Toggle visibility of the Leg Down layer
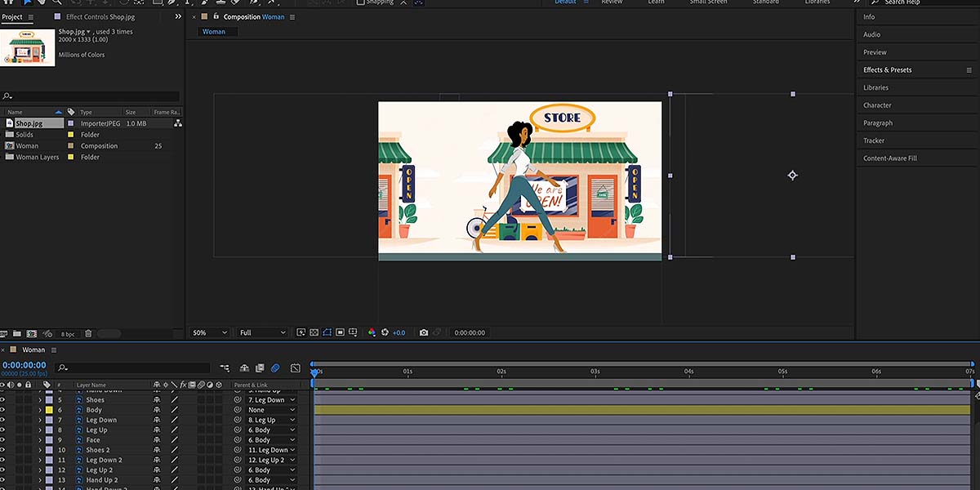Viewport: 980px width, 490px height. tap(3, 420)
